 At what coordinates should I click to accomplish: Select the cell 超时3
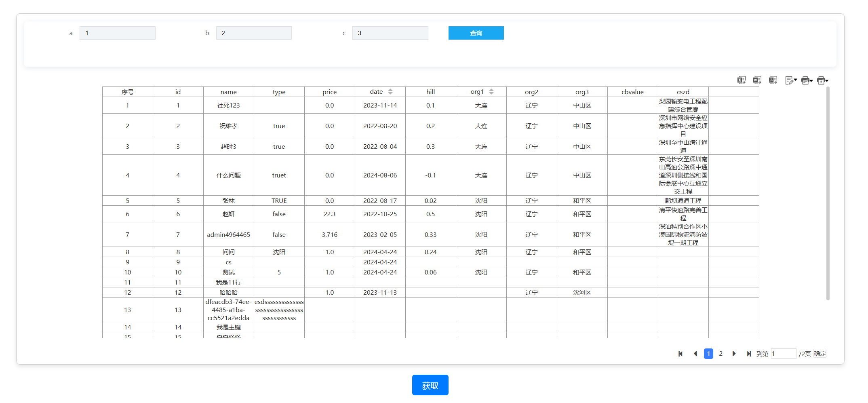[x=229, y=147]
